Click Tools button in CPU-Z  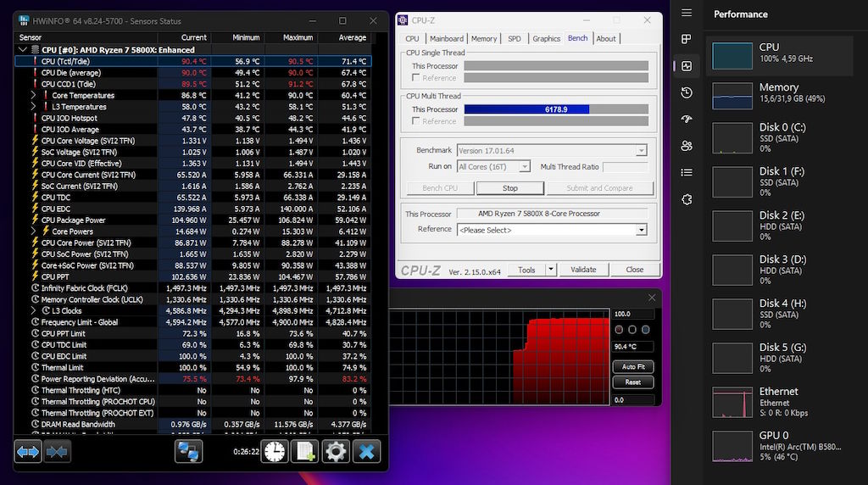coord(526,270)
